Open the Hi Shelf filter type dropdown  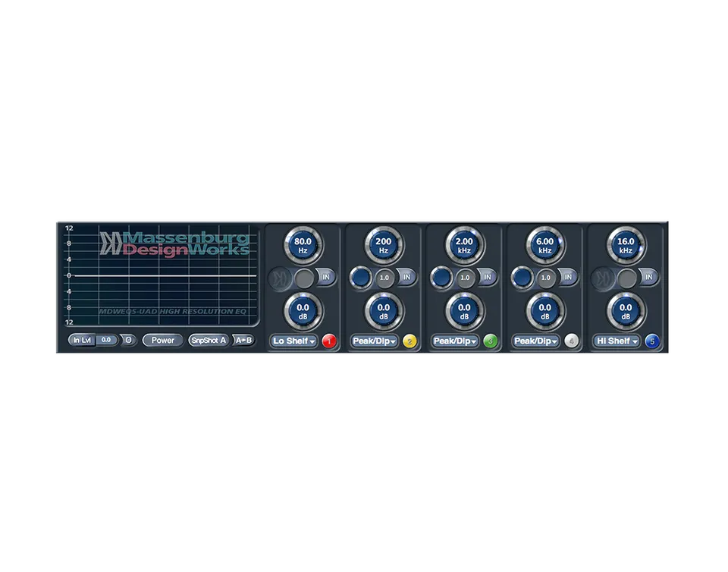coord(617,341)
